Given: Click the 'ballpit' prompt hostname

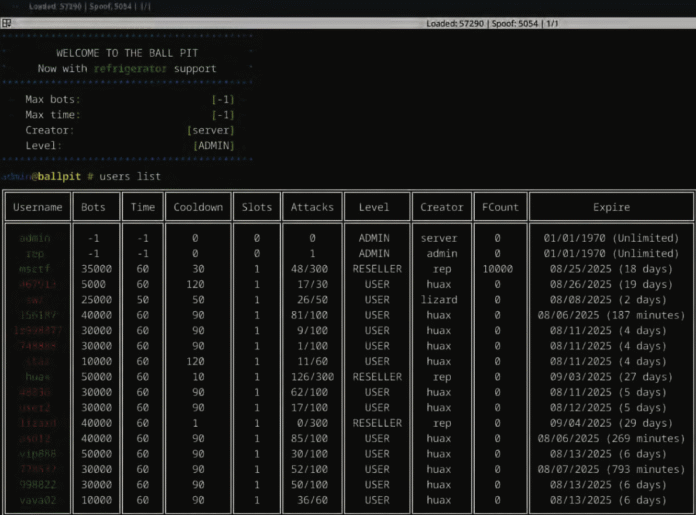Looking at the screenshot, I should click(59, 177).
